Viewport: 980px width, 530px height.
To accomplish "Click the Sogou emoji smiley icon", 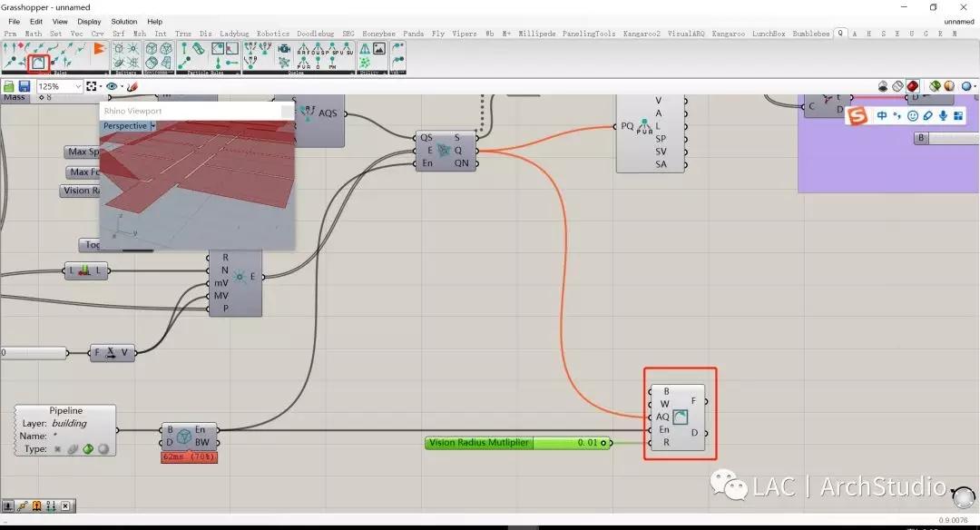I will pyautogui.click(x=913, y=115).
